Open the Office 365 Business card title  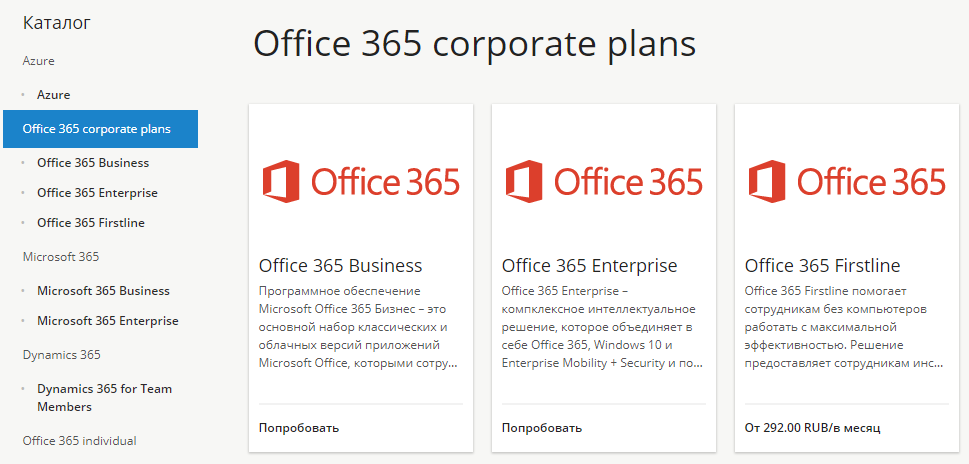[x=341, y=266]
